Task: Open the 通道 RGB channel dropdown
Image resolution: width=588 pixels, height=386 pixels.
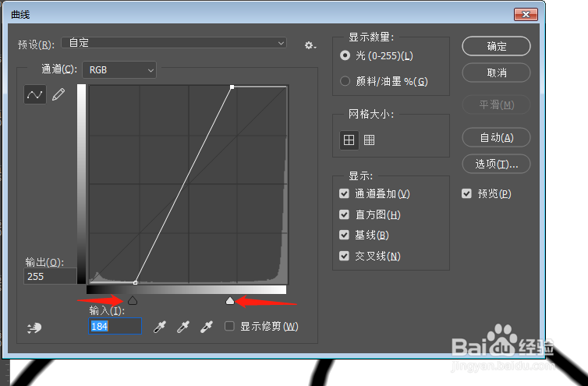Action: pyautogui.click(x=119, y=69)
